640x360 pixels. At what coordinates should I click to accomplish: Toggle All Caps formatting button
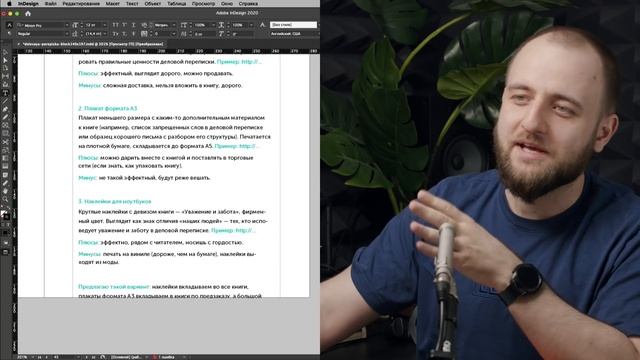pyautogui.click(x=115, y=25)
